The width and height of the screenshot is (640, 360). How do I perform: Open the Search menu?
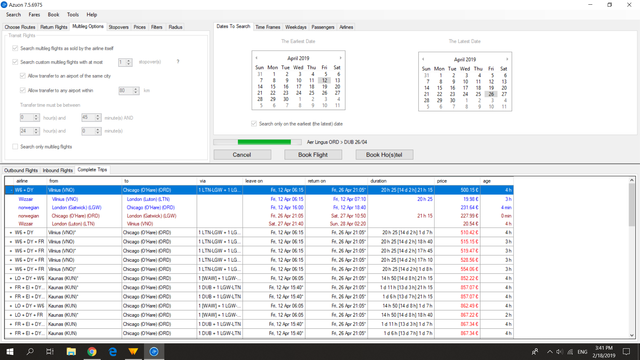point(13,15)
